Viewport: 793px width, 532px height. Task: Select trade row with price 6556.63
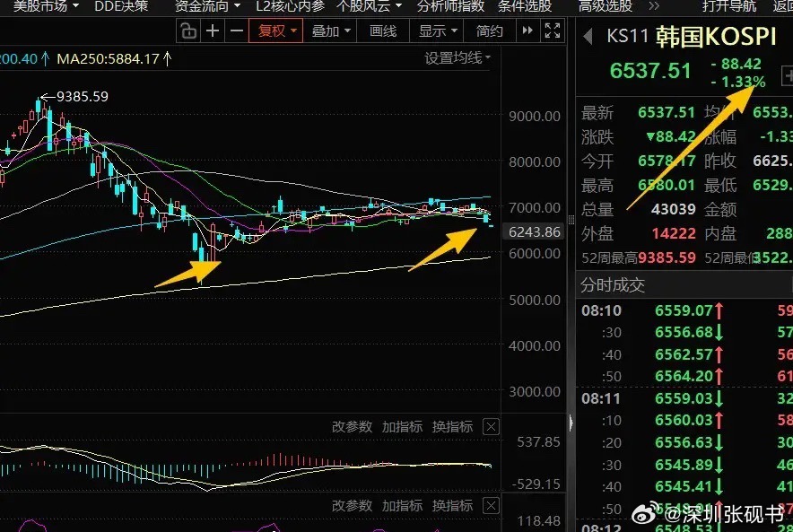point(684,442)
